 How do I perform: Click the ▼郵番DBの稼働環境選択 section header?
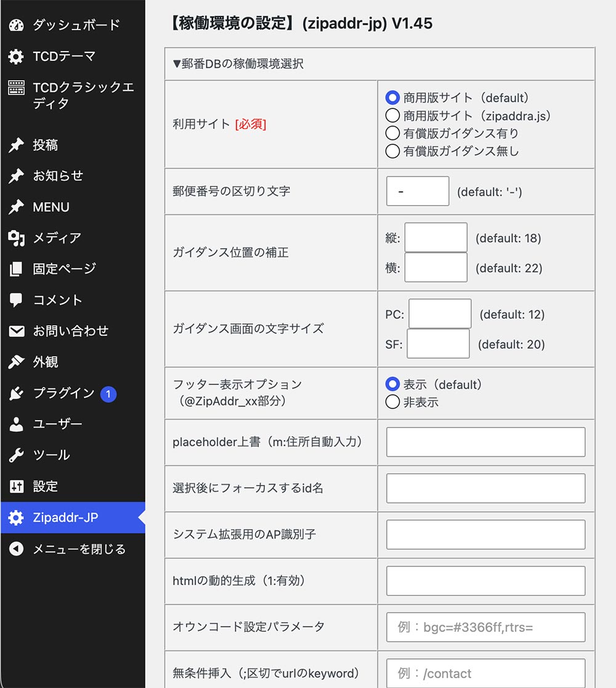point(238,64)
